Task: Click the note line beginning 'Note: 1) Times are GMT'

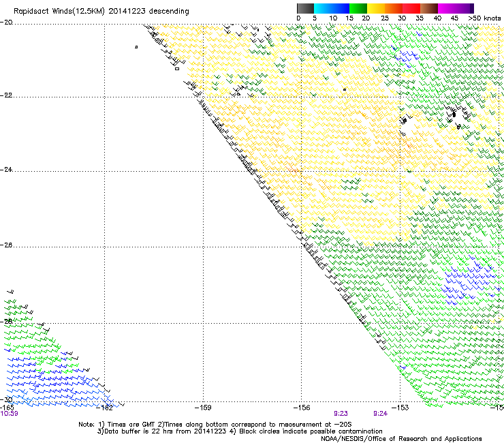Action: coord(215,425)
